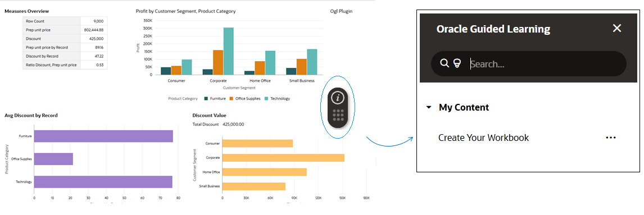
Task: Select the purple Technology average discount bar
Action: point(103,182)
